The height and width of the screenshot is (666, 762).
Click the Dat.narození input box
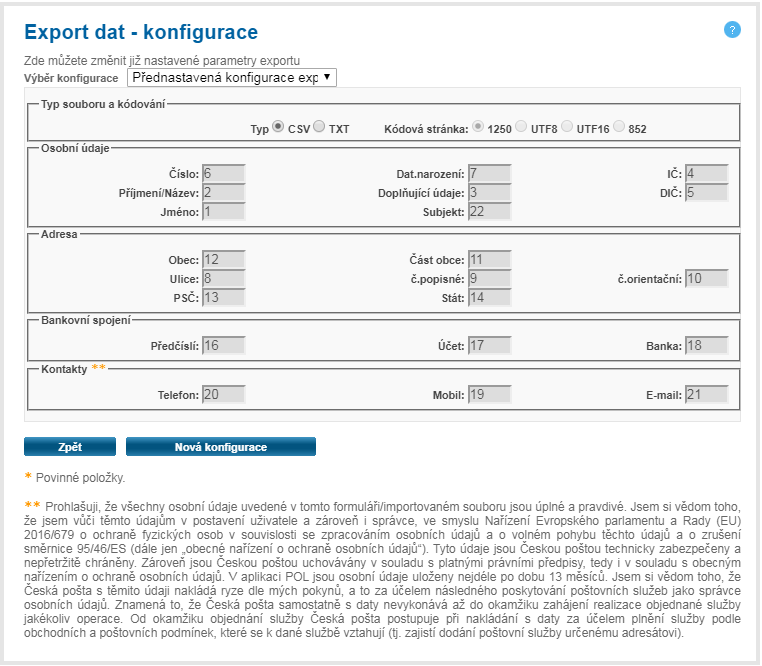pyautogui.click(x=489, y=173)
